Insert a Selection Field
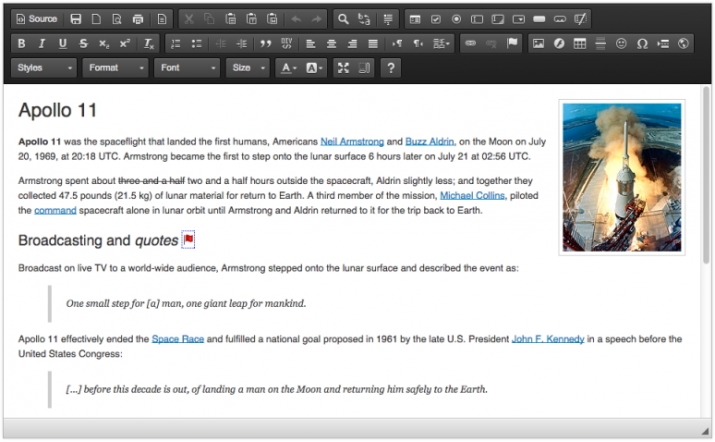The width and height of the screenshot is (715, 442). tap(518, 19)
